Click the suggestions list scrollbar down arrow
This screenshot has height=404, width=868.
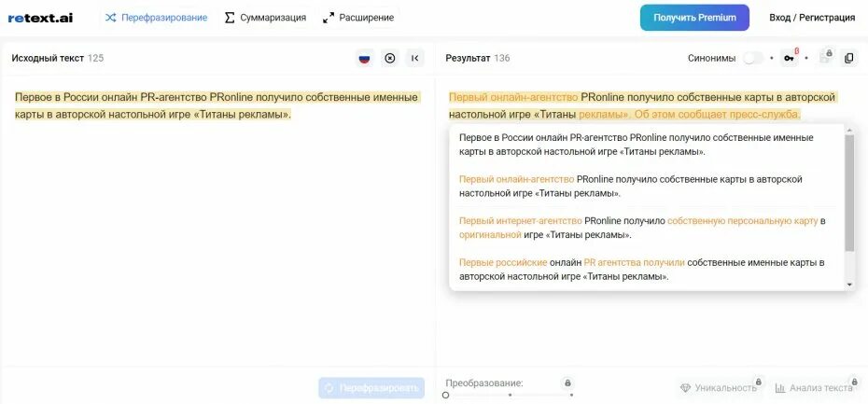[x=849, y=285]
